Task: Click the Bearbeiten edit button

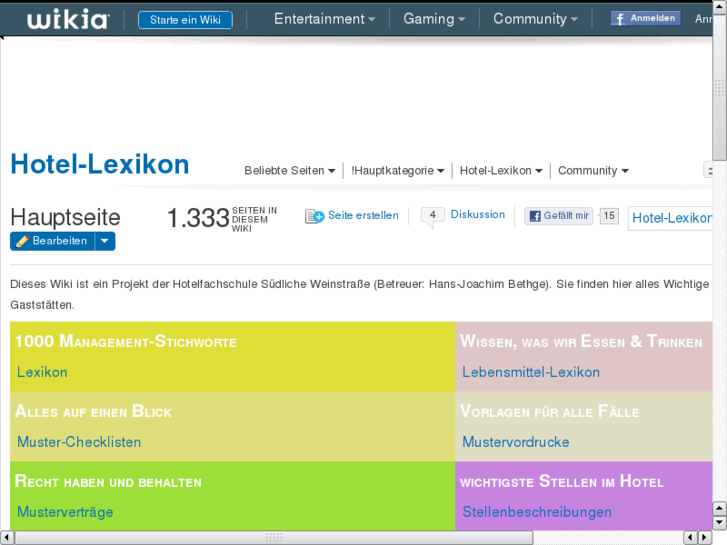Action: pyautogui.click(x=52, y=241)
